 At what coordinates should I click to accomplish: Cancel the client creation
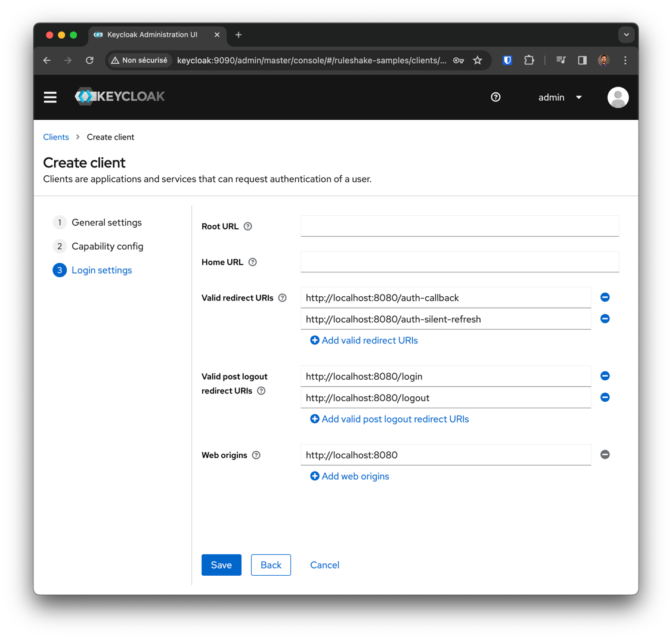click(x=324, y=564)
